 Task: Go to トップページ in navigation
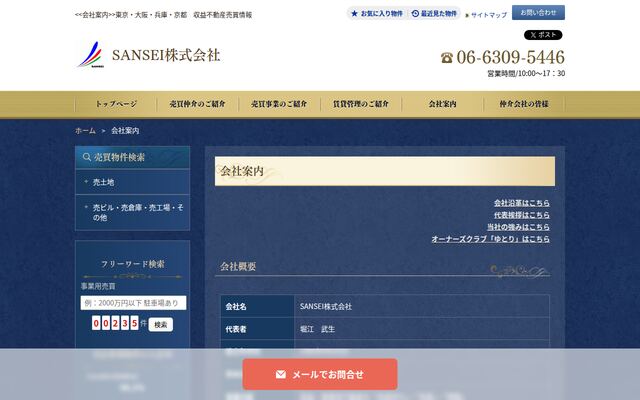point(116,104)
